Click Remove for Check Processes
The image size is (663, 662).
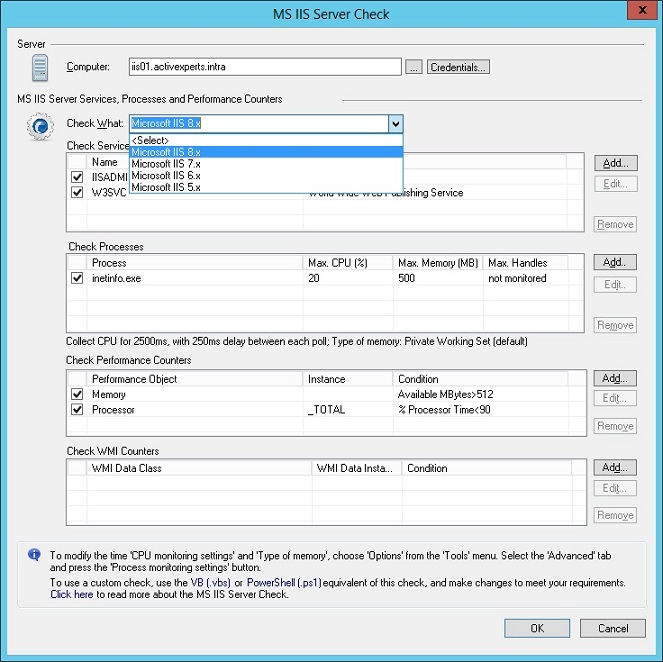coord(615,325)
